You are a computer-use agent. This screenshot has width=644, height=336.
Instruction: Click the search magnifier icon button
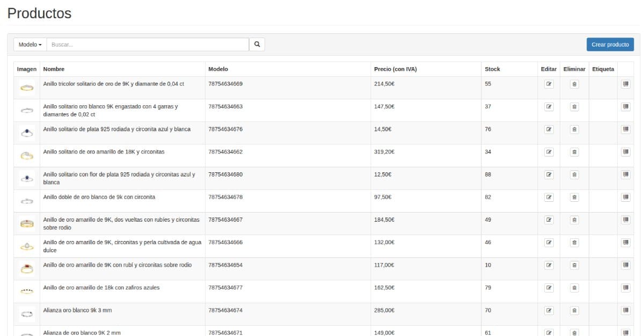click(x=257, y=45)
